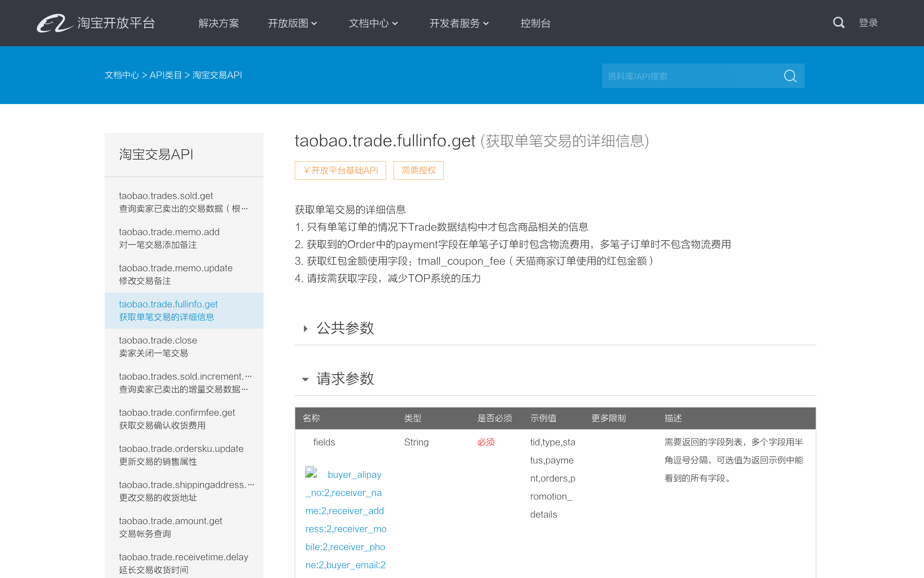Click the 更多限制 column header

(x=609, y=418)
